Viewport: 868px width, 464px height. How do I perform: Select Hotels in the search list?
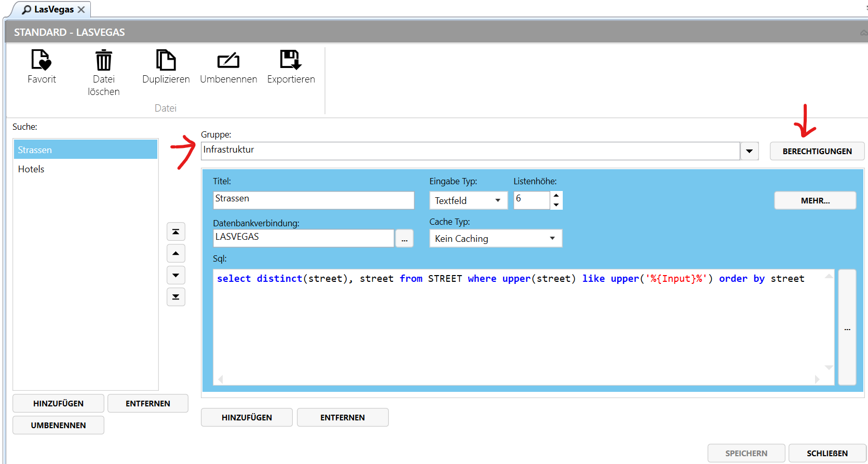(86, 169)
